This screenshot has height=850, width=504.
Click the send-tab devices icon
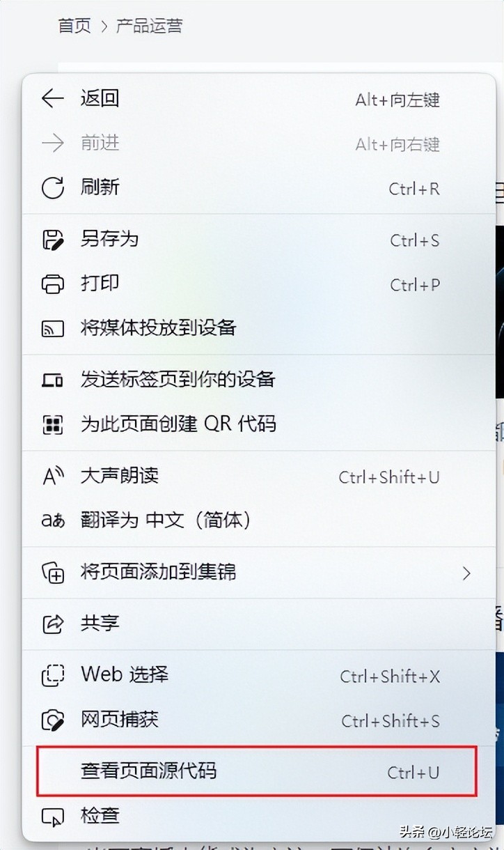click(53, 380)
